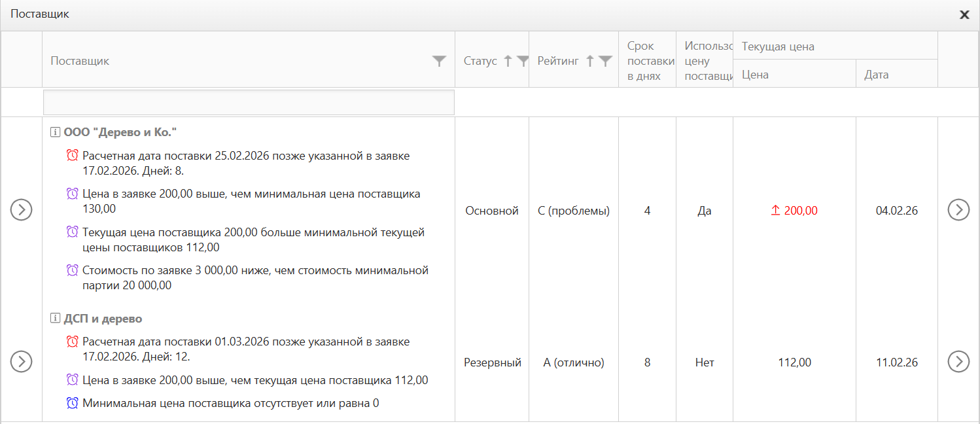The width and height of the screenshot is (980, 424).
Task: Expand the left chevron of ДСП и дерево row
Action: click(22, 362)
